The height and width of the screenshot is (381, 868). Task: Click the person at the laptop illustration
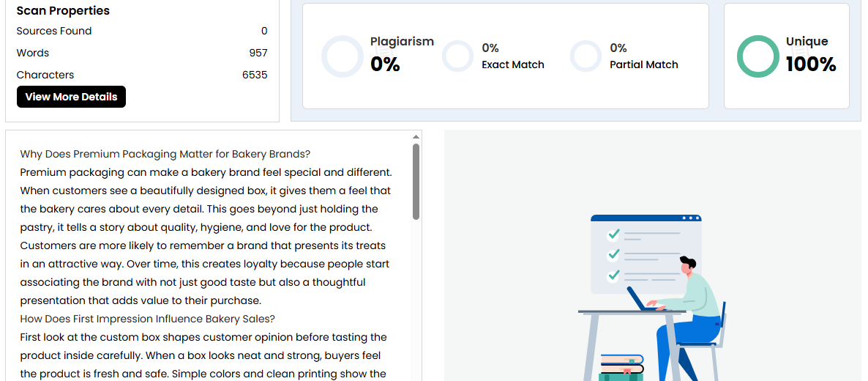(691, 308)
